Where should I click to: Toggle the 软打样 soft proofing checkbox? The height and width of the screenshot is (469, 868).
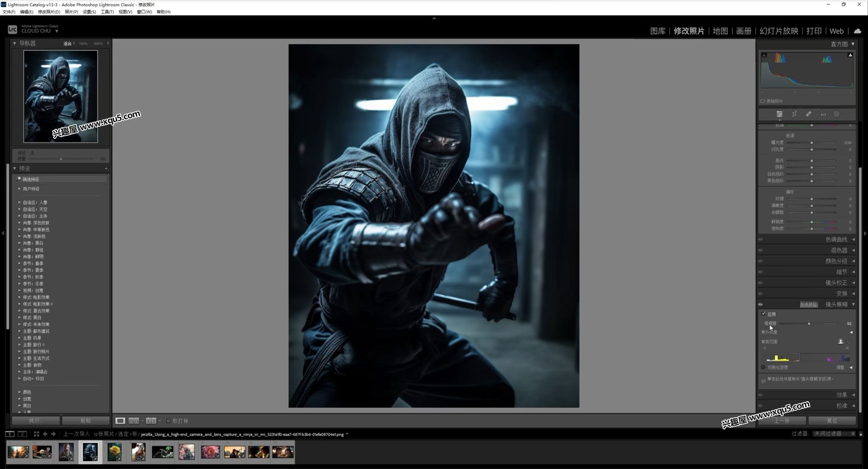(x=168, y=421)
